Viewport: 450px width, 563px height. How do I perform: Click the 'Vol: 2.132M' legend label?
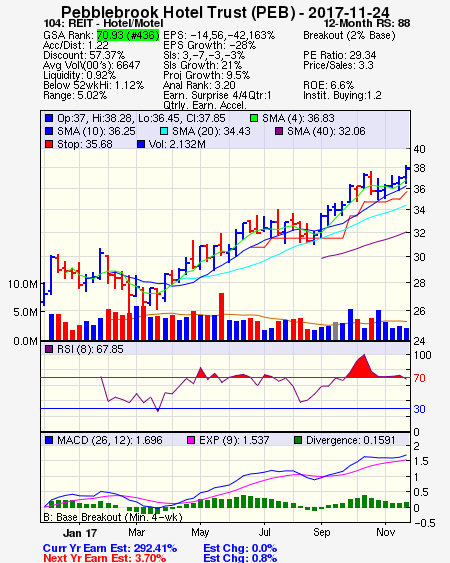tap(177, 144)
